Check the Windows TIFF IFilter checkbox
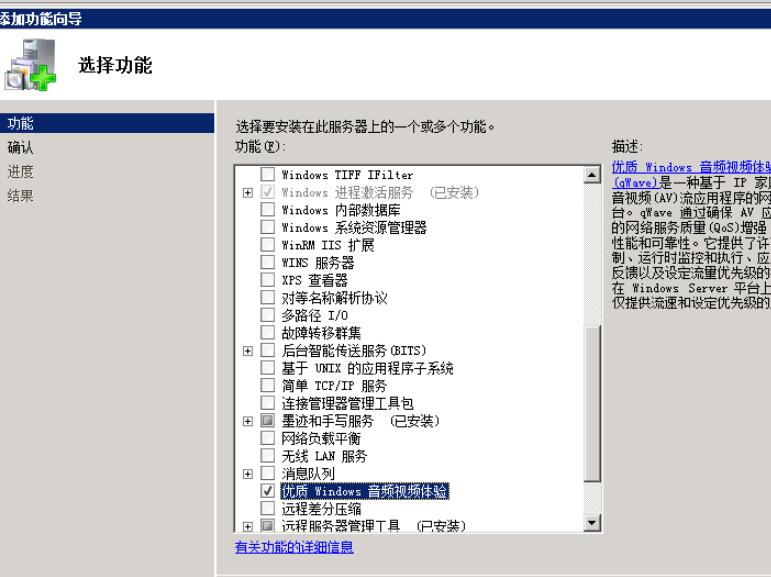This screenshot has width=771, height=577. click(267, 175)
